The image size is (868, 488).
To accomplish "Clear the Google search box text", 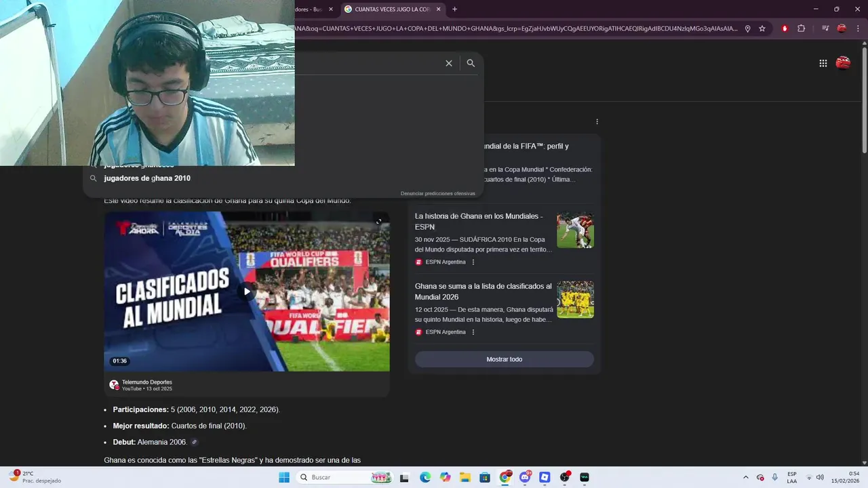I will point(448,63).
